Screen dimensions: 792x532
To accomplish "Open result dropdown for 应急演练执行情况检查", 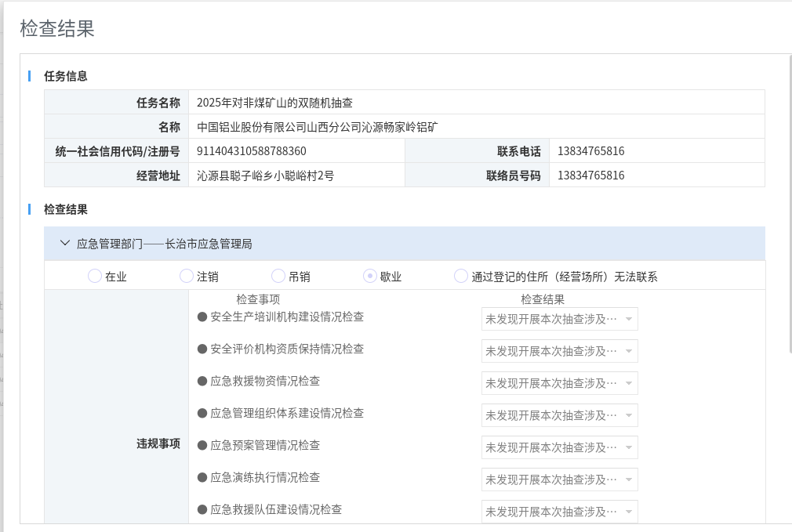I will [x=559, y=480].
